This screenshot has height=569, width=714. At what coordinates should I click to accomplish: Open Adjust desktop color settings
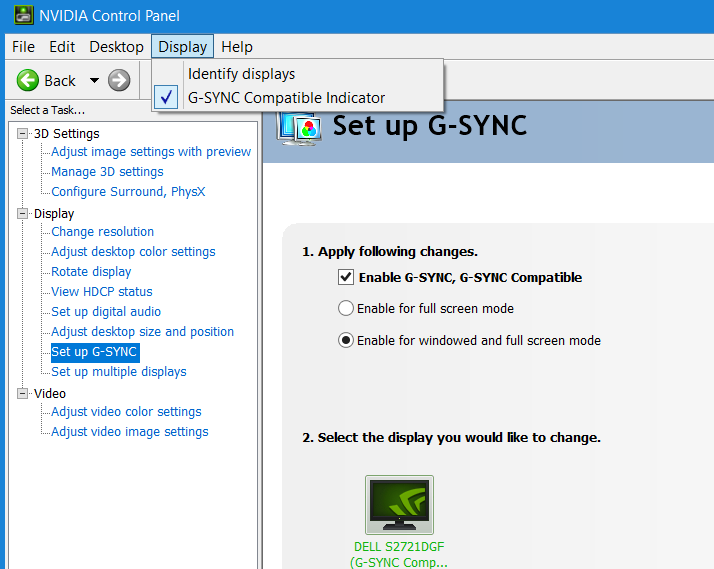pyautogui.click(x=133, y=252)
